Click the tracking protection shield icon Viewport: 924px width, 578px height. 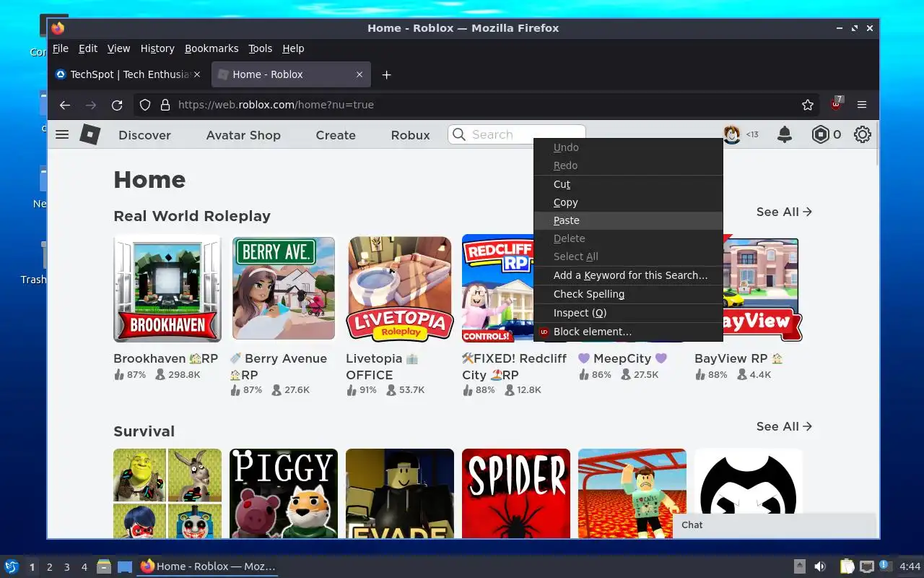[145, 105]
